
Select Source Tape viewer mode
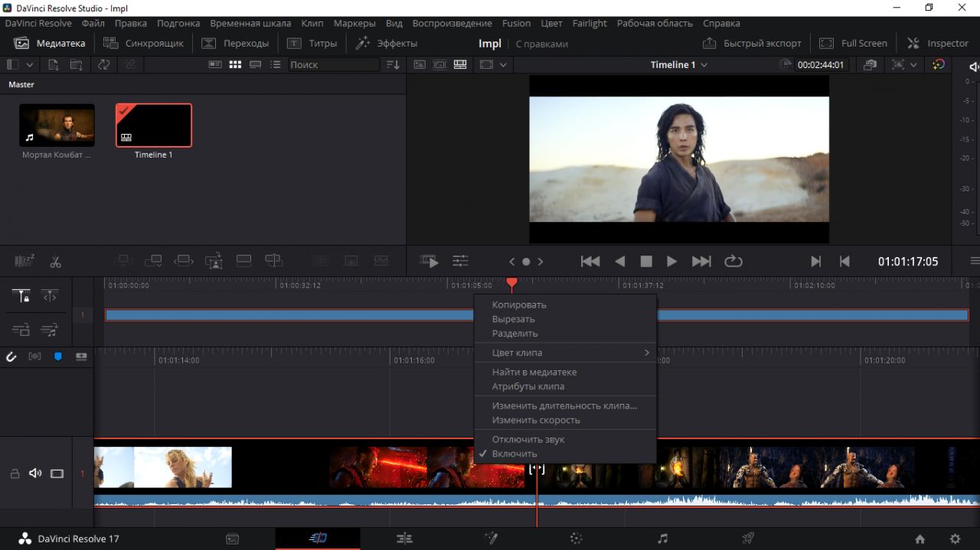(x=439, y=65)
